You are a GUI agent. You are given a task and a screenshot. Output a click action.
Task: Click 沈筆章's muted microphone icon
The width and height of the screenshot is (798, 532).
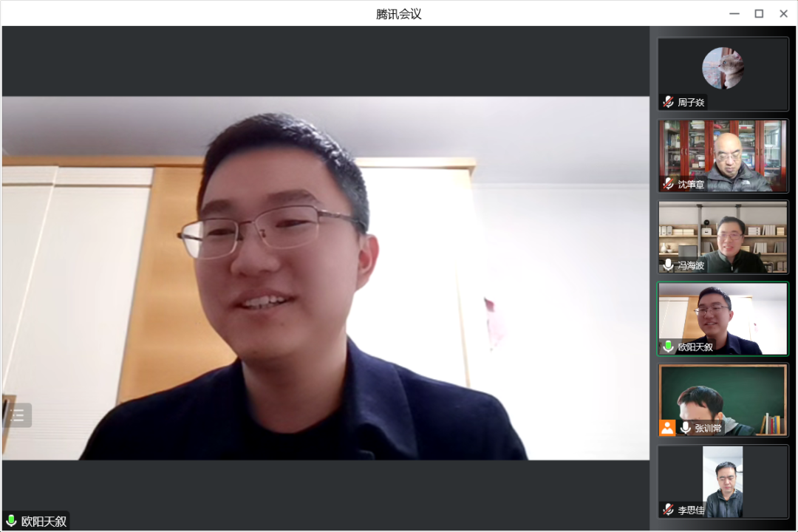pos(668,183)
